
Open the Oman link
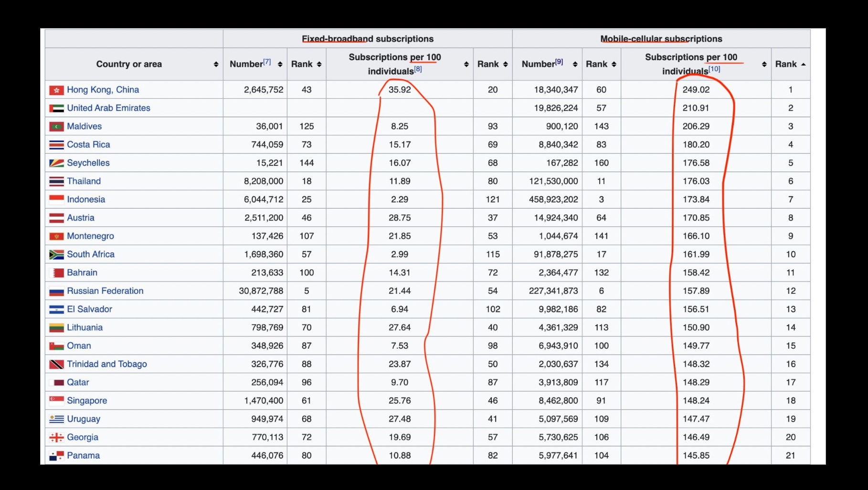pos(79,346)
